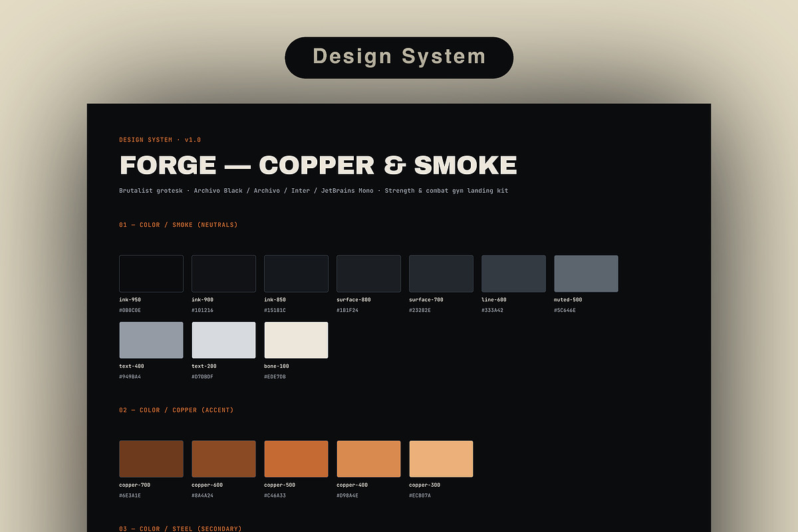The height and width of the screenshot is (532, 798).
Task: Click the DESIGN SYSTEM · v1.0 label
Action: [160, 140]
